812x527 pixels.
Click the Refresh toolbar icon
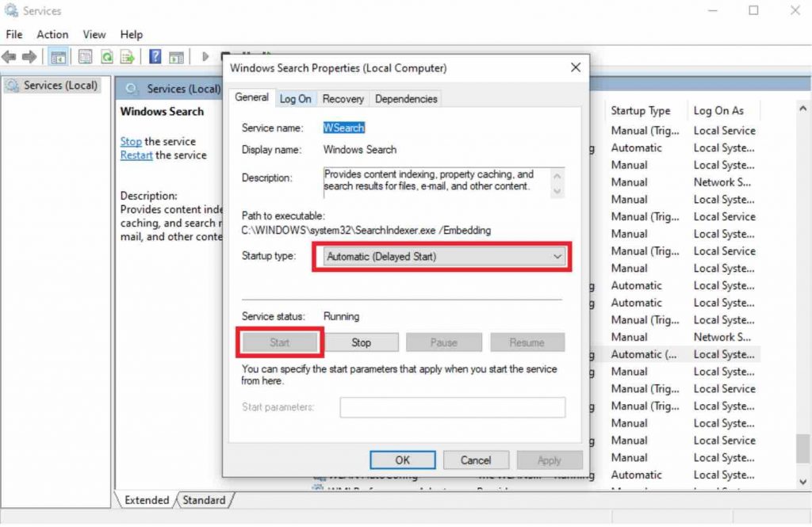(x=108, y=56)
